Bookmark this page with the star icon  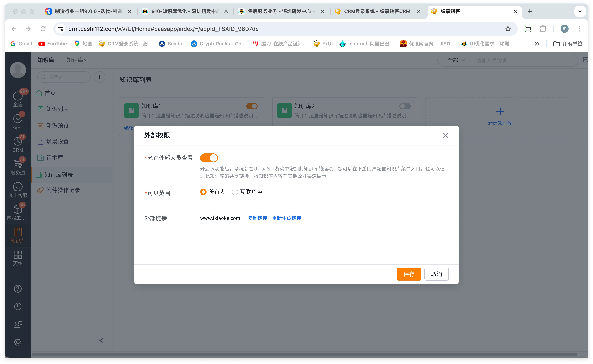(508, 29)
